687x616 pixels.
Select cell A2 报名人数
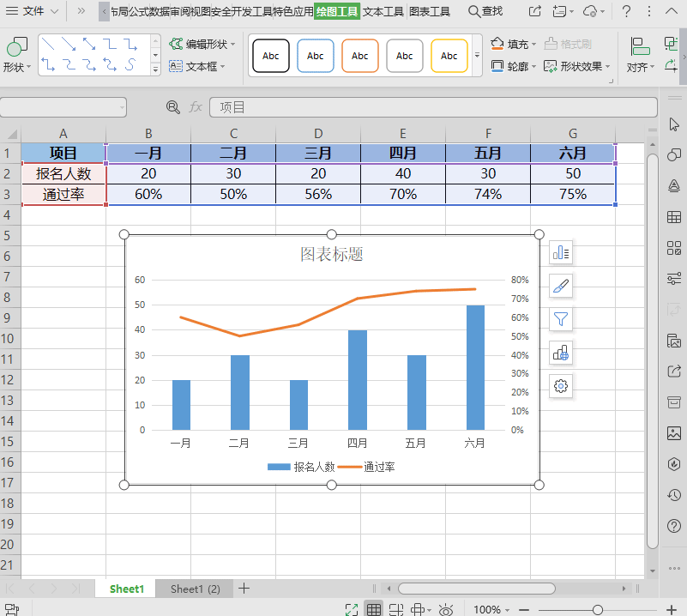click(x=63, y=173)
